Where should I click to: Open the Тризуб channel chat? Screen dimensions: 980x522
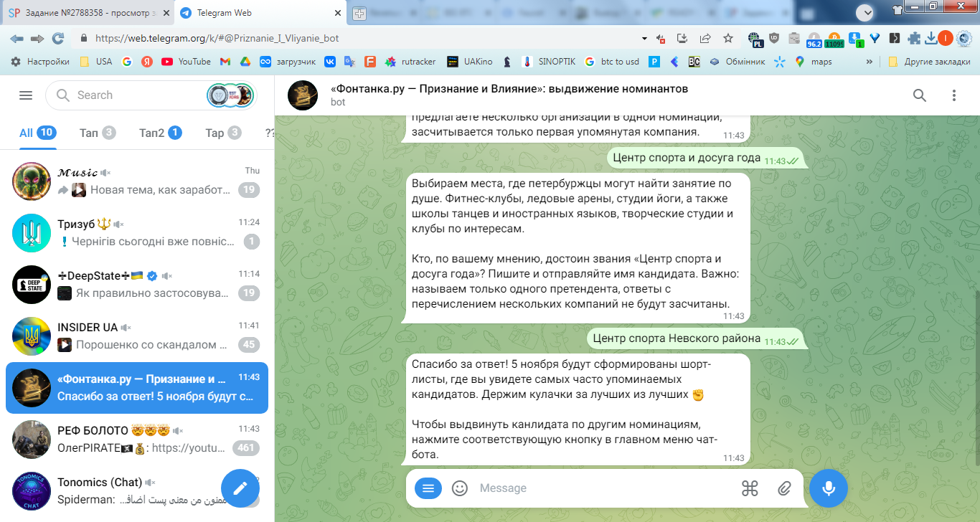point(137,233)
